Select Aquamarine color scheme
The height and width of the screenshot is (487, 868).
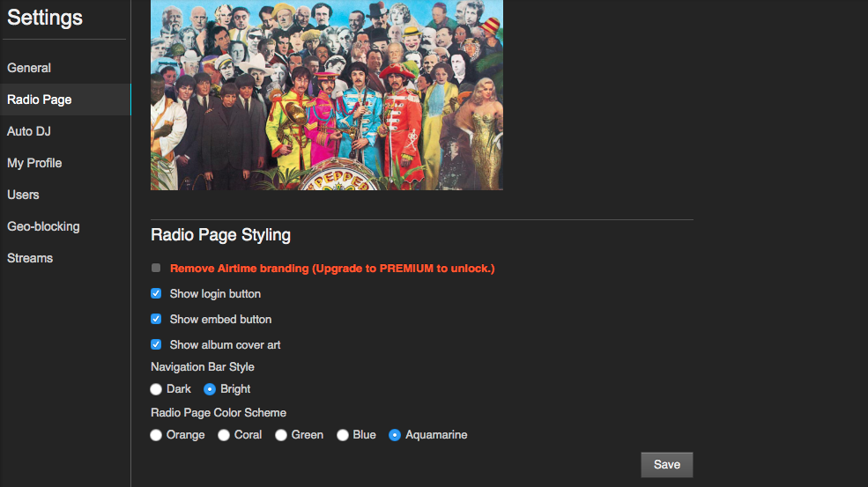point(395,435)
